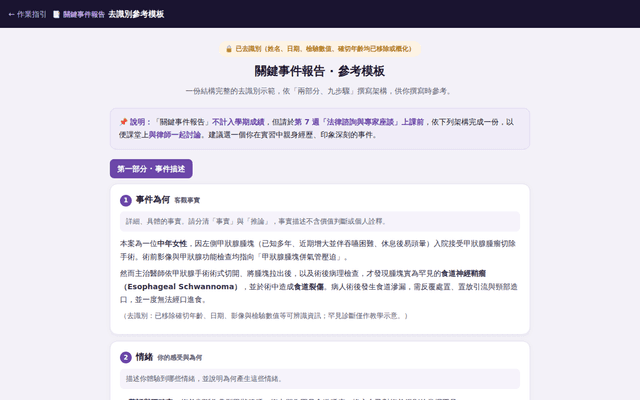Select the 不計入學期成績 highlighted text
The width and height of the screenshot is (640, 400).
(238, 122)
